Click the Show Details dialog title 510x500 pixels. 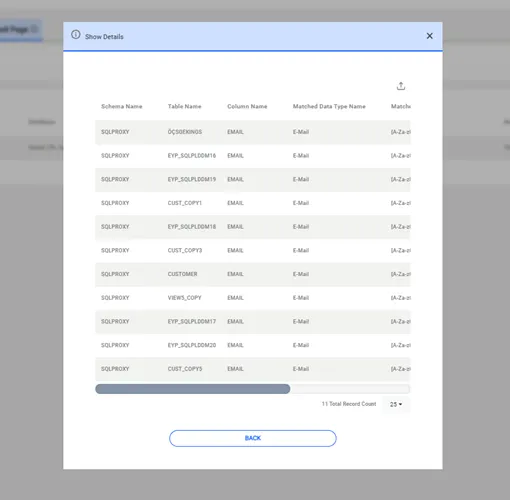104,37
